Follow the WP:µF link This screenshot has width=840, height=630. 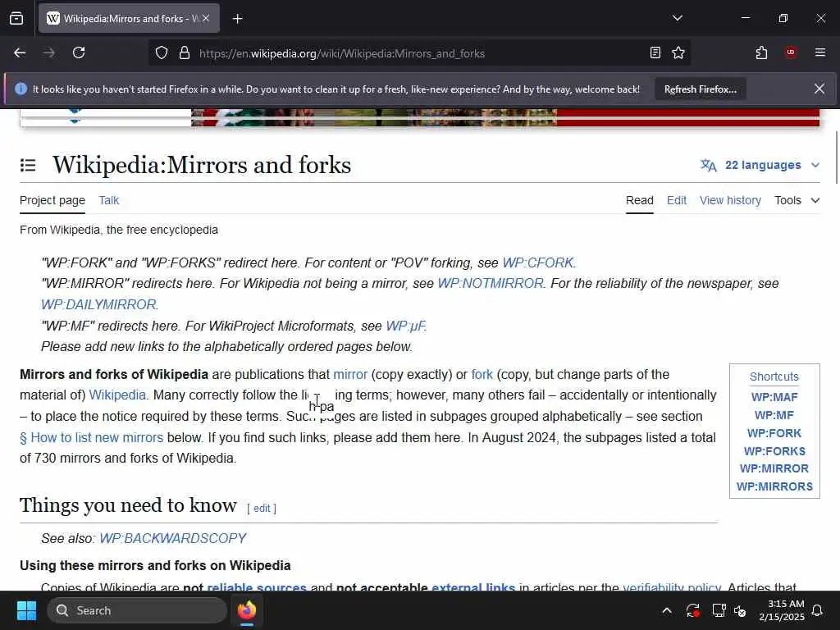(x=405, y=326)
